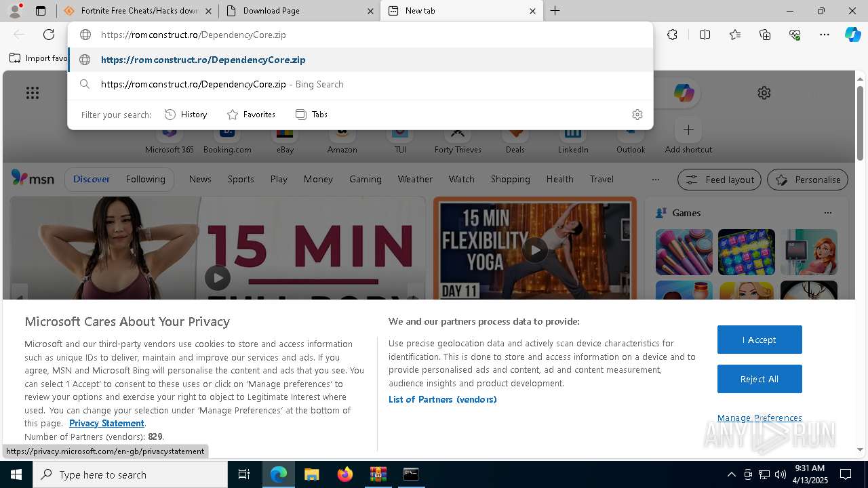Open Games section more options
The height and width of the screenshot is (488, 868).
coord(827,213)
